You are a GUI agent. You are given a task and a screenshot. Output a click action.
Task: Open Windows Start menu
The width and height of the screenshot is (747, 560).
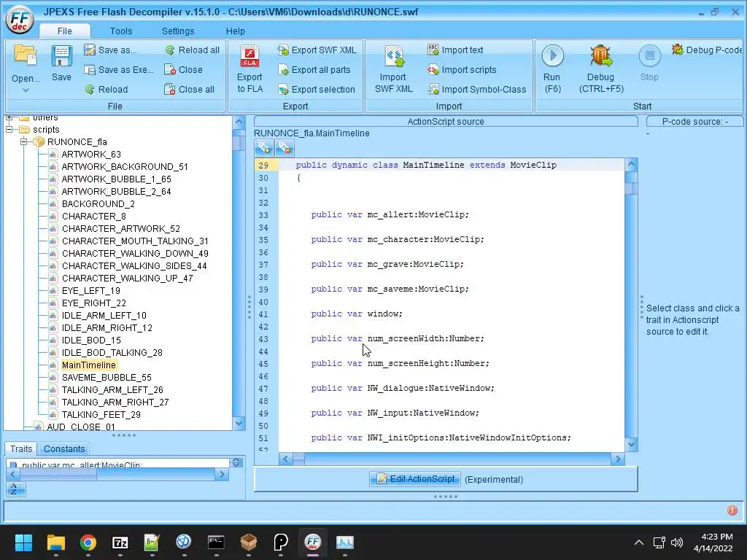[23, 542]
